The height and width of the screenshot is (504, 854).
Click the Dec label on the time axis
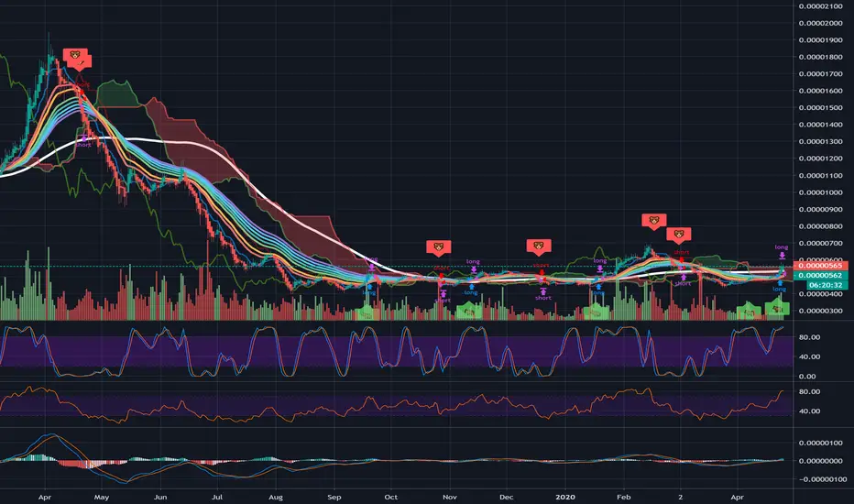click(x=506, y=498)
